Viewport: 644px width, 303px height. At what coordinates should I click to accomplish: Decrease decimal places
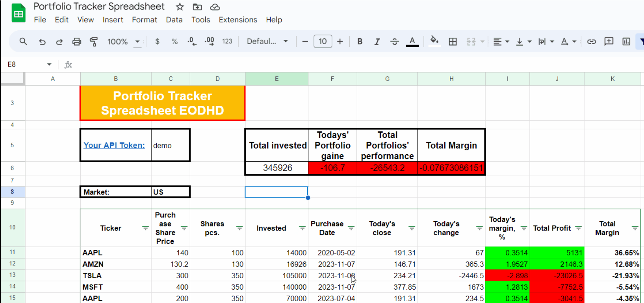(192, 41)
